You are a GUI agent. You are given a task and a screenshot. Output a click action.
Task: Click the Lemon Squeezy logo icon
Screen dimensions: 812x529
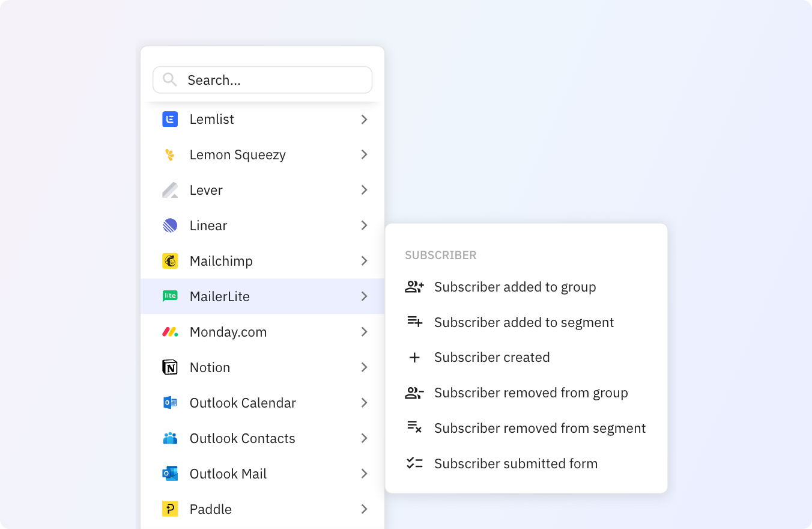170,154
